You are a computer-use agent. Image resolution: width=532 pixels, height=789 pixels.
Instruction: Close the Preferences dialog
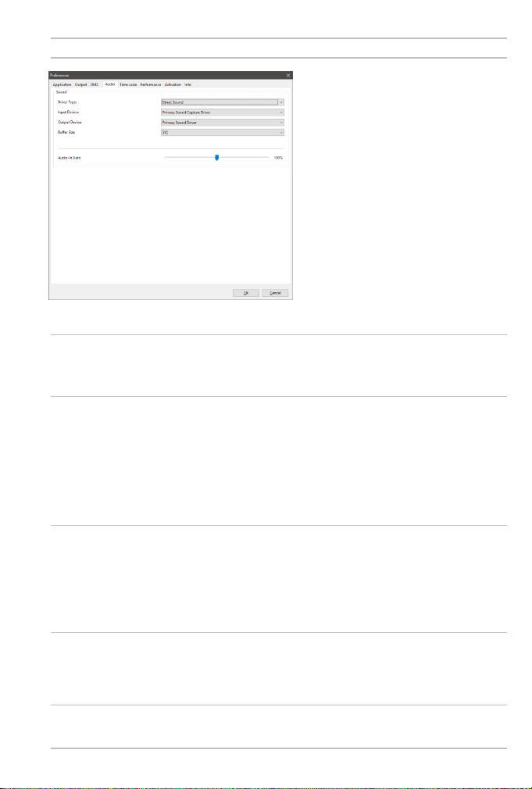[x=288, y=75]
